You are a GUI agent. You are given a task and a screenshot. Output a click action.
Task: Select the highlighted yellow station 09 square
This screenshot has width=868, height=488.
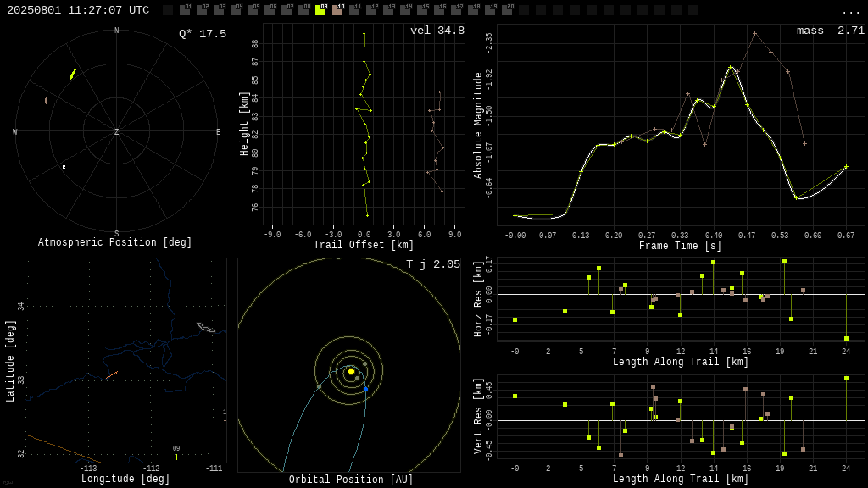320,10
